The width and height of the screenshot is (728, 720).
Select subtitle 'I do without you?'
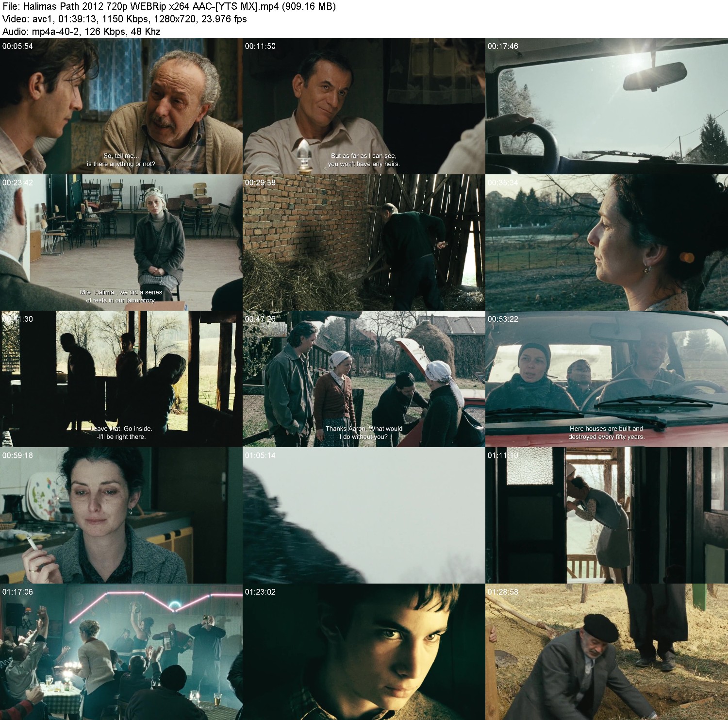pyautogui.click(x=364, y=437)
